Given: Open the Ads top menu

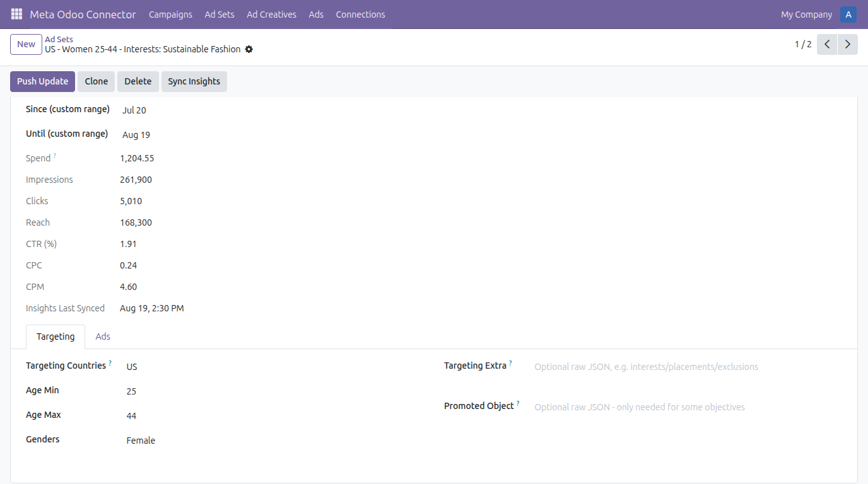Looking at the screenshot, I should pos(316,14).
